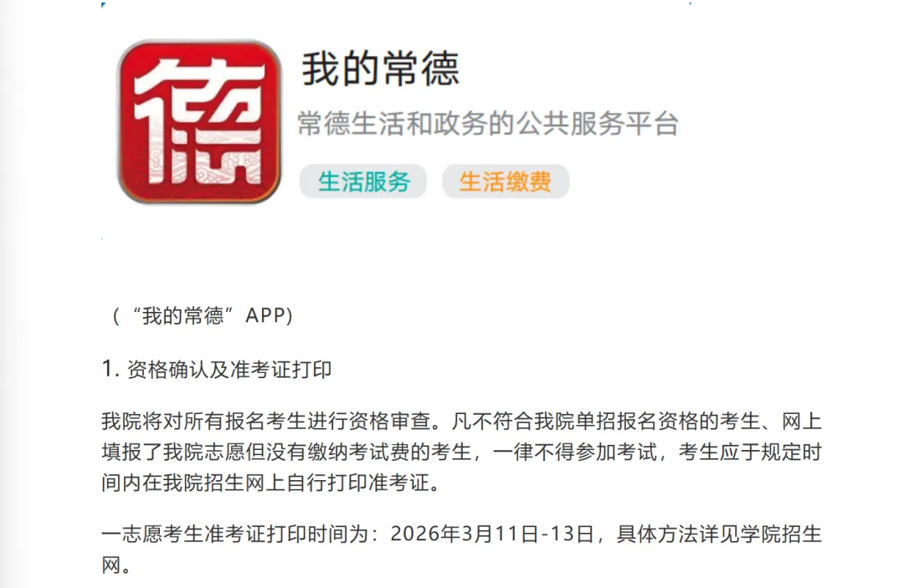Select the 生活服务 tag
The height and width of the screenshot is (588, 904).
click(363, 182)
